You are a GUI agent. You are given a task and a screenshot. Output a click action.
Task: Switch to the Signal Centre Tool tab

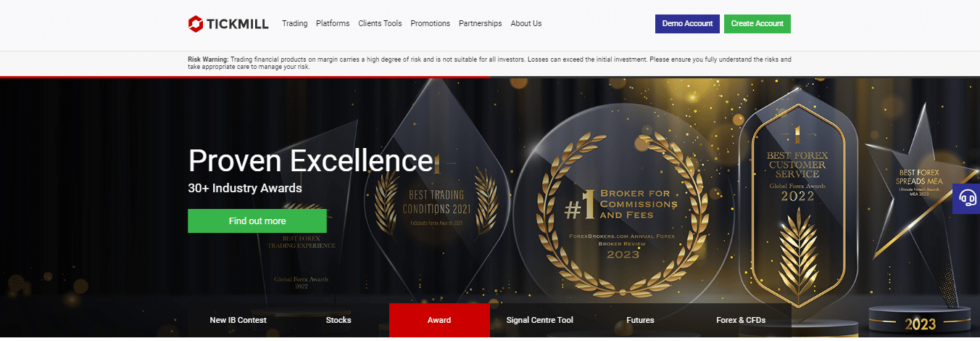click(540, 320)
